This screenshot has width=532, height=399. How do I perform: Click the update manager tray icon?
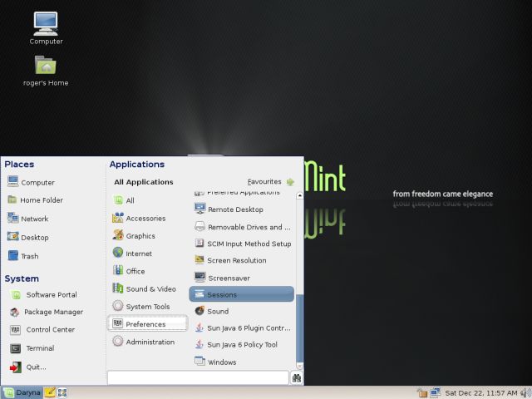421,393
